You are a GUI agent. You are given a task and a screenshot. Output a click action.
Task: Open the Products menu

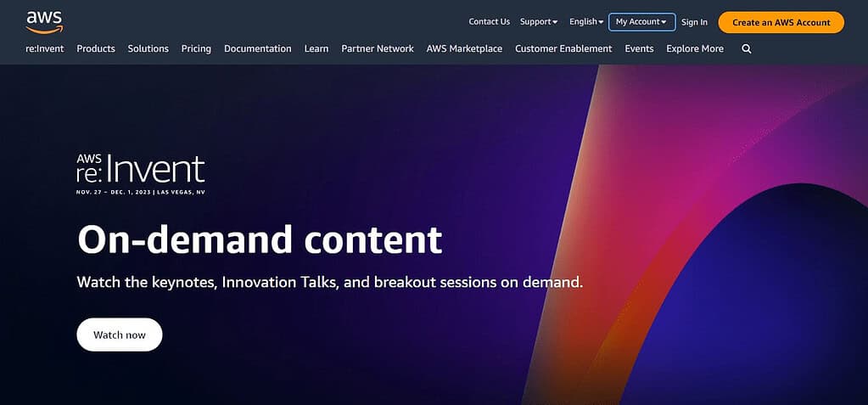point(96,48)
